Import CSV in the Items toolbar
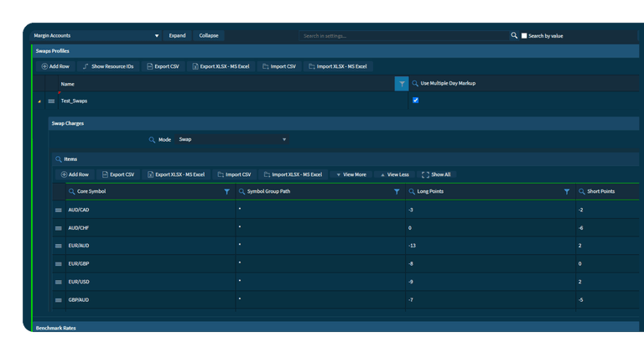 (235, 174)
